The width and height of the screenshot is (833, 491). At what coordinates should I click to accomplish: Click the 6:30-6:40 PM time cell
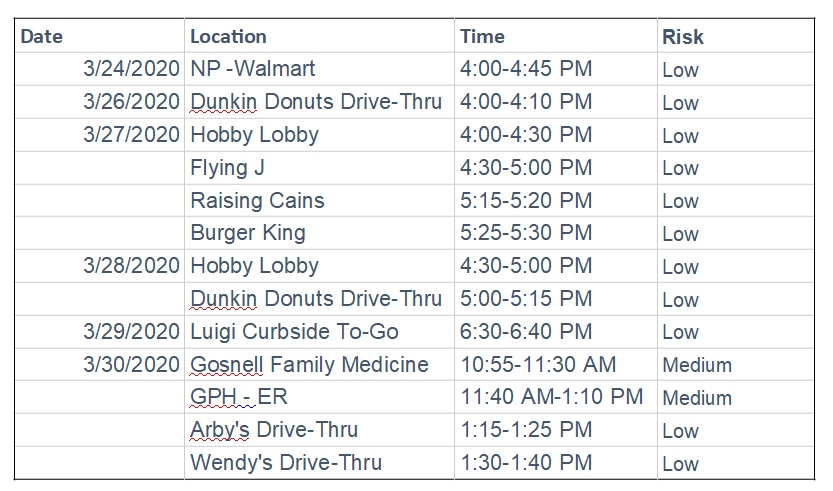[556, 332]
